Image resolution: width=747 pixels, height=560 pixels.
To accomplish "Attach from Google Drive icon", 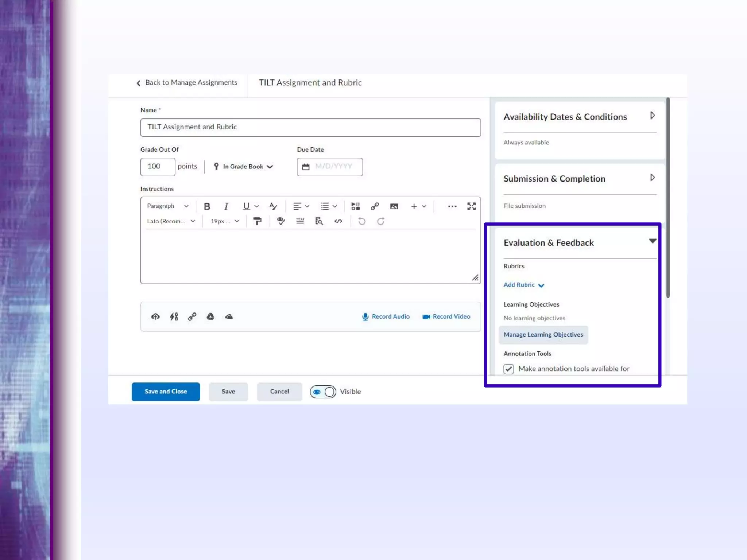I will pos(210,316).
